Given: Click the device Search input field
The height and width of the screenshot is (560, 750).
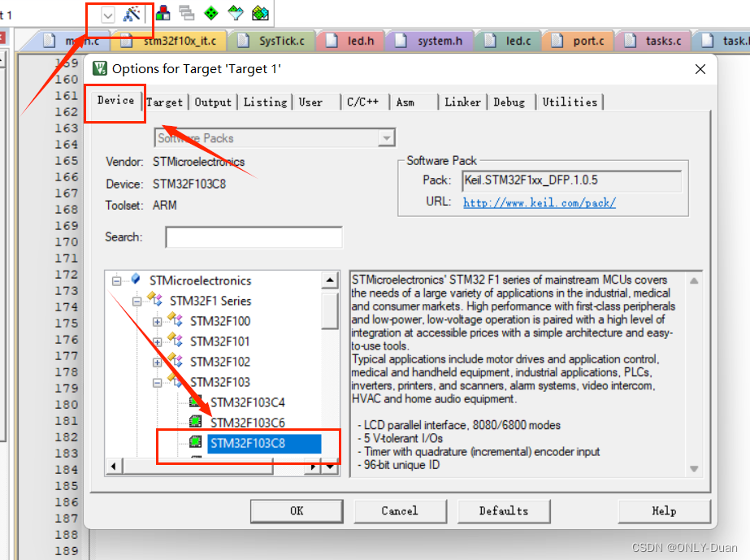Looking at the screenshot, I should (254, 237).
